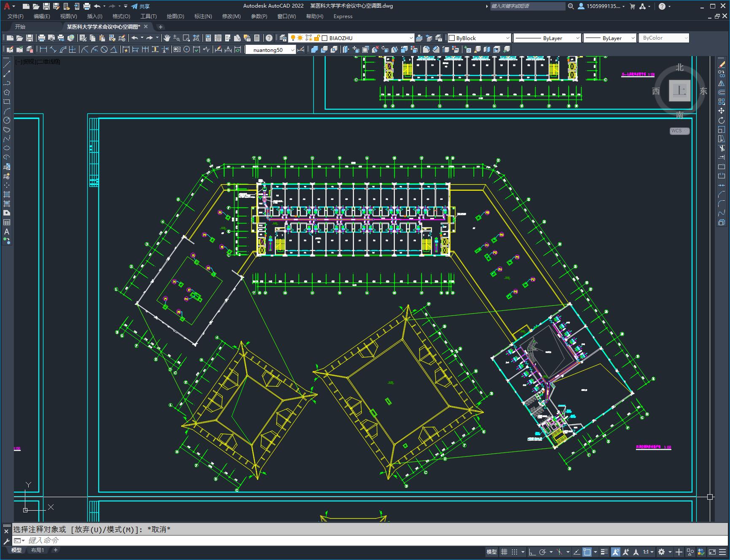Screen dimensions: 730x560
Task: Open the Layer Properties manager icon
Action: tap(283, 38)
